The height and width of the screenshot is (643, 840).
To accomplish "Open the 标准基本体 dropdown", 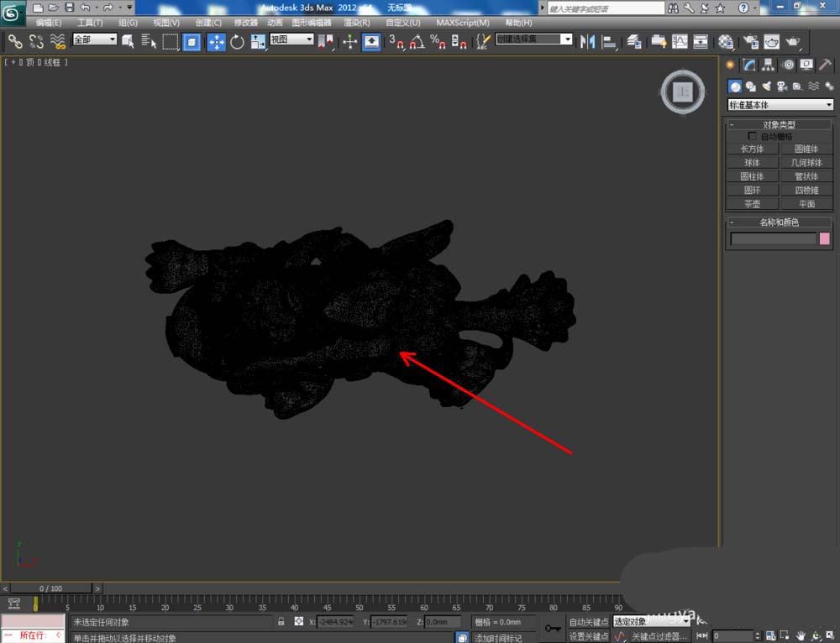I will (780, 105).
